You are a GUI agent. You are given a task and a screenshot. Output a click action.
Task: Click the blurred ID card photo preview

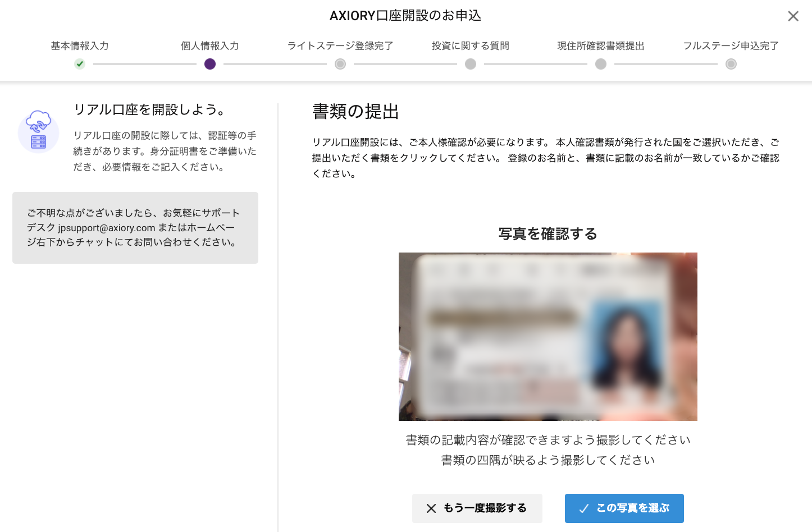click(548, 337)
